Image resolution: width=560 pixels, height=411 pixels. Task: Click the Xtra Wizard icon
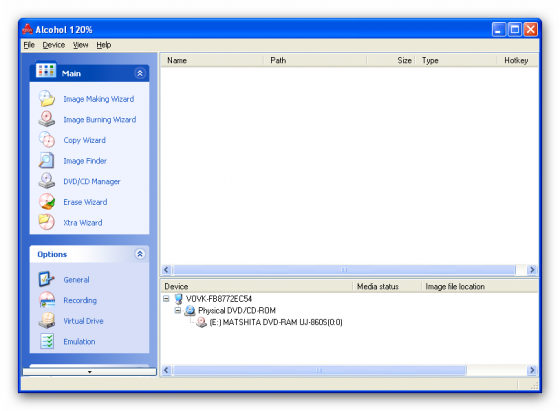(47, 222)
